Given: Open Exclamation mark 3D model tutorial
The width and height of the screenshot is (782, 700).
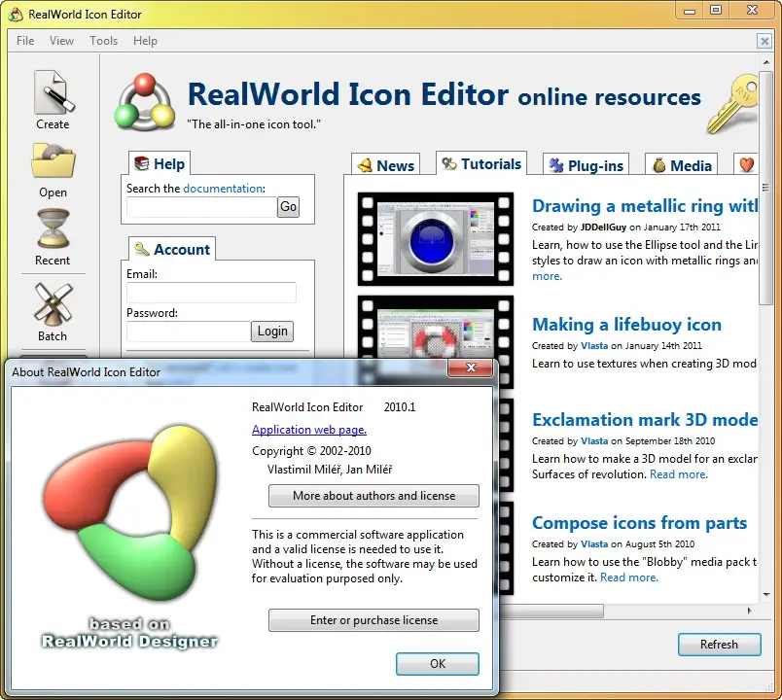Looking at the screenshot, I should click(644, 419).
